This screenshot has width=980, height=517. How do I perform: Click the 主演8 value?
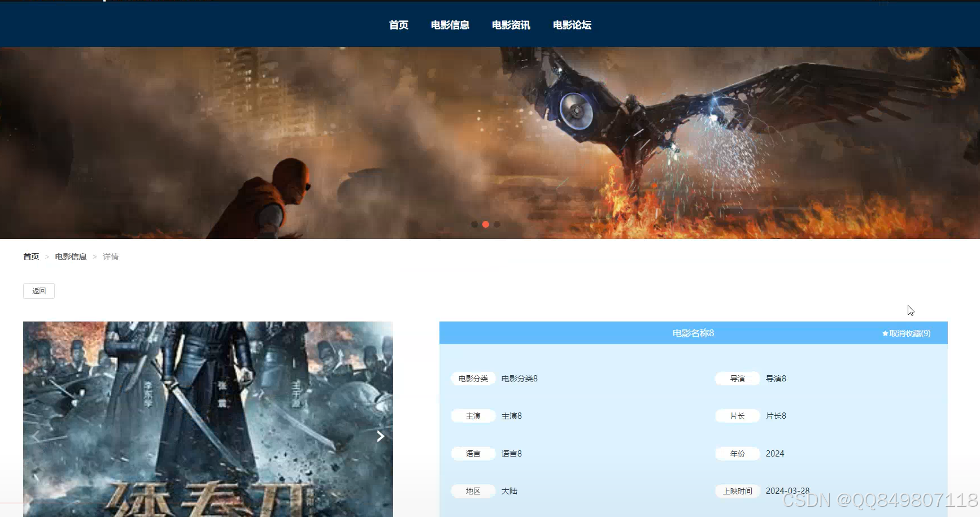point(512,416)
